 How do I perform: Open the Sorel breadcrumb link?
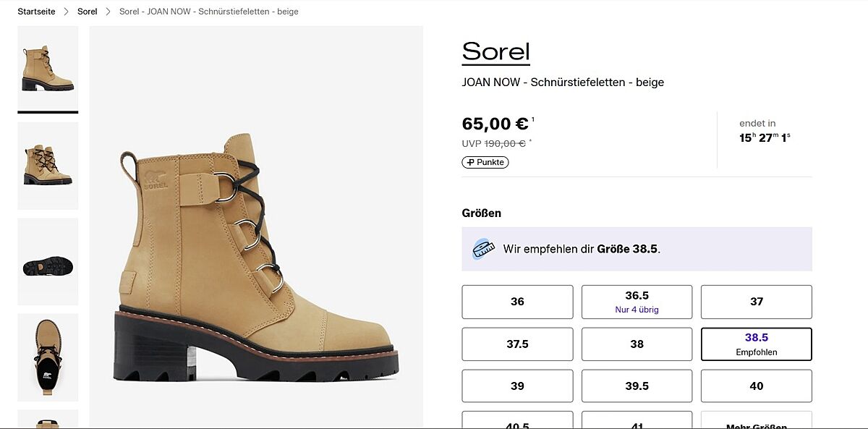click(x=88, y=12)
